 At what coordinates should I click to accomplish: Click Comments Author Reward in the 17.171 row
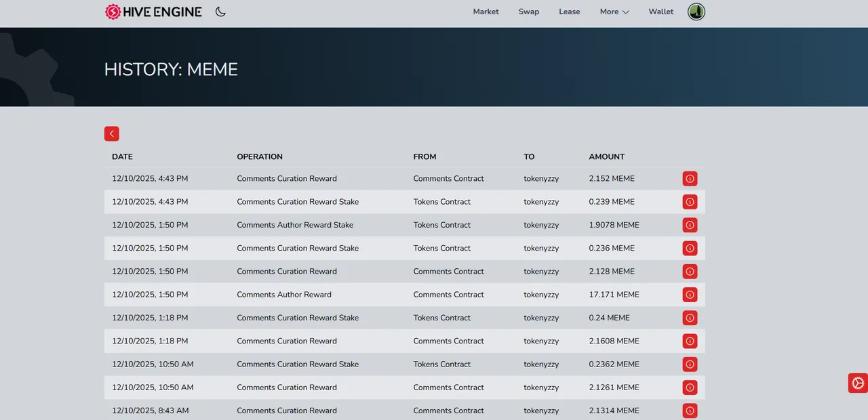pyautogui.click(x=284, y=295)
